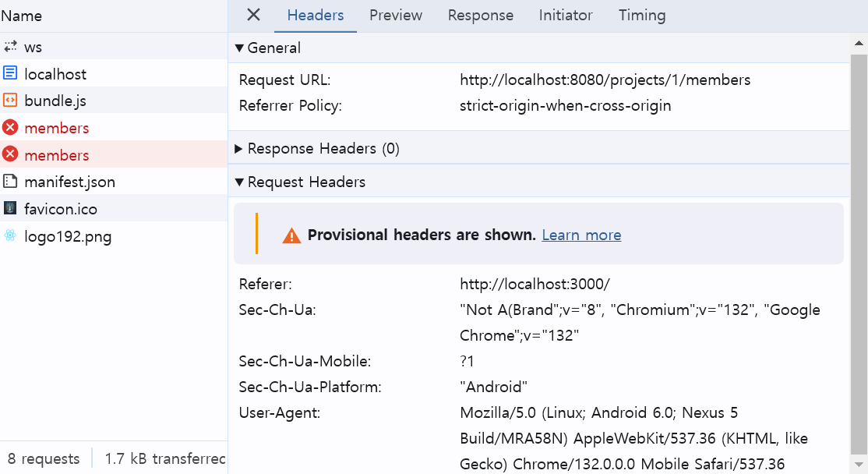Open the Learn more link

point(580,235)
